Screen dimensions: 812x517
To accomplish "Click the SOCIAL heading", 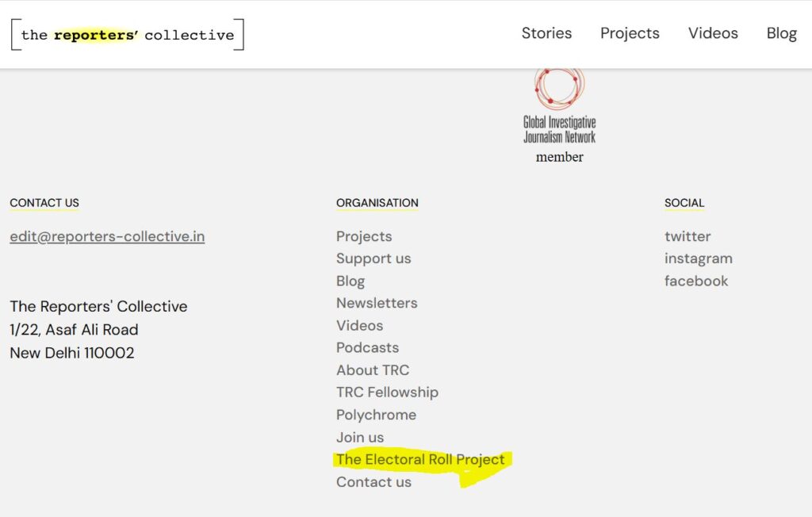I will [684, 203].
